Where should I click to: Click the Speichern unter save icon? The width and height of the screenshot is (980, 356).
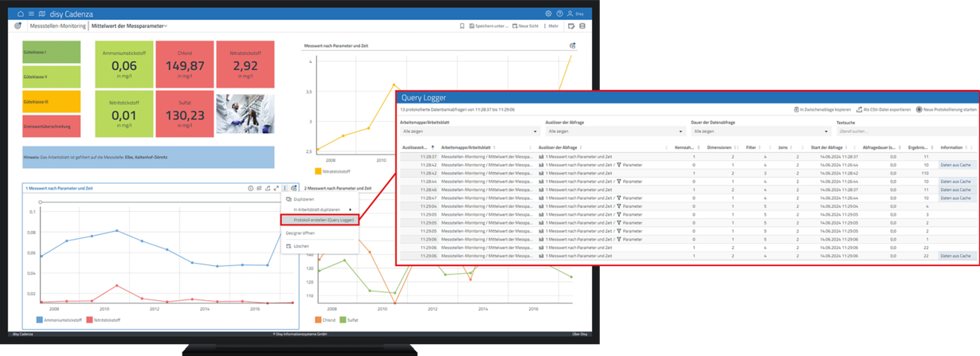click(x=472, y=26)
